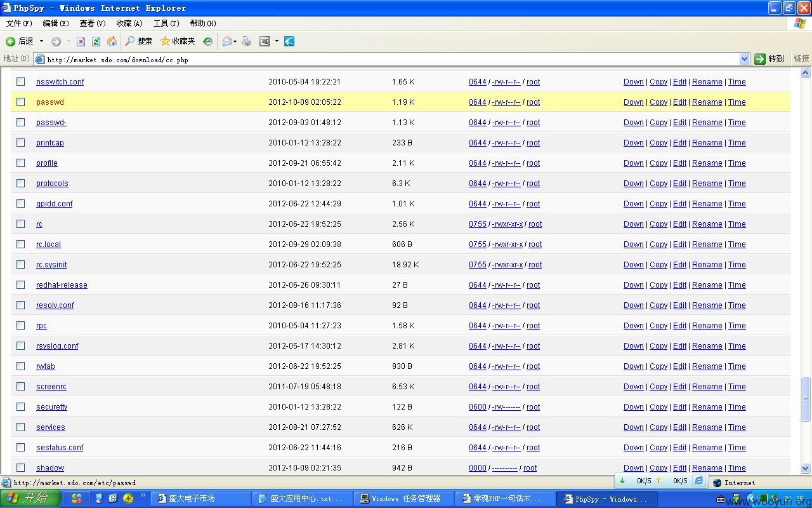
Task: Click the Print toolbar icon
Action: [247, 41]
